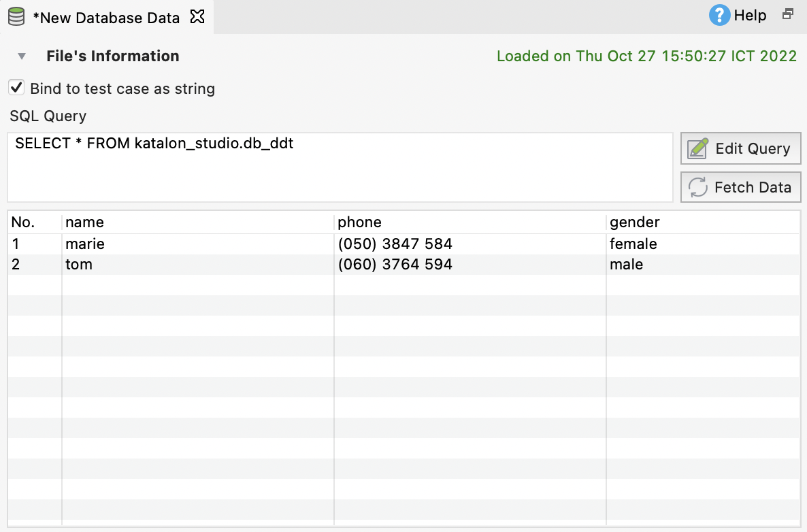Click the Edit Query pencil icon

click(x=697, y=148)
